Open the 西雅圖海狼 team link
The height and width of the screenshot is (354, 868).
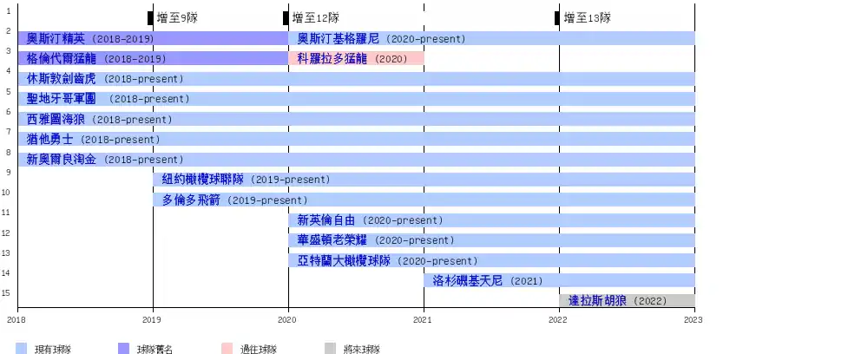pos(56,119)
